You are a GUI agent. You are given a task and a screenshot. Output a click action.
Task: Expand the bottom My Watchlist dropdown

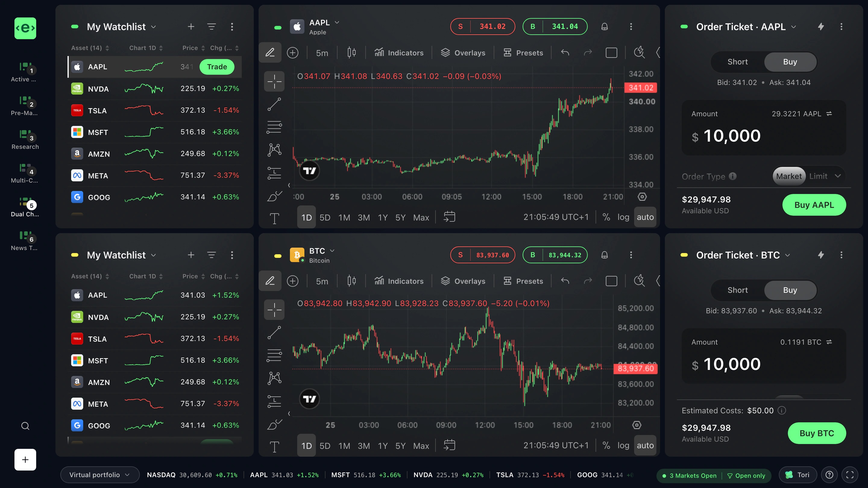click(x=154, y=255)
